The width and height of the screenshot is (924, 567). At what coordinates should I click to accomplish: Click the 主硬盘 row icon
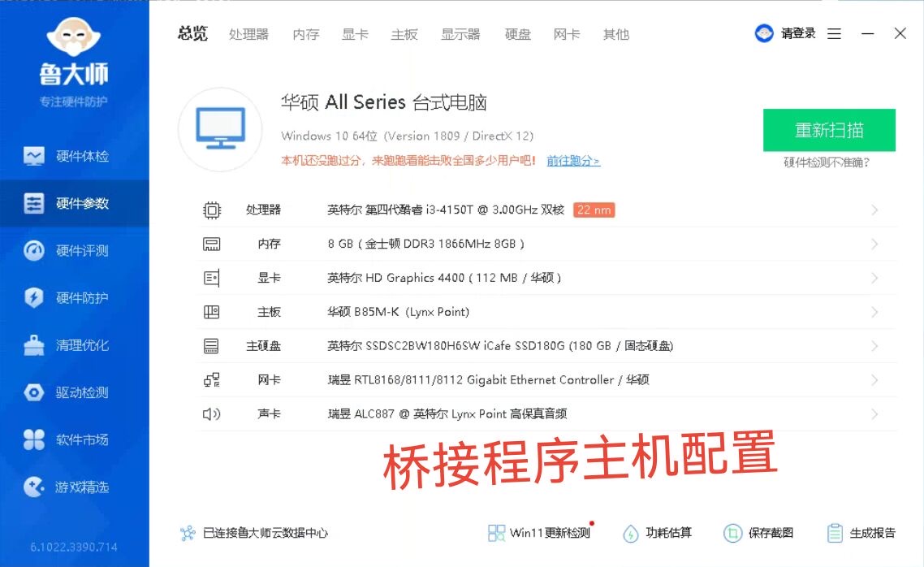tap(212, 346)
